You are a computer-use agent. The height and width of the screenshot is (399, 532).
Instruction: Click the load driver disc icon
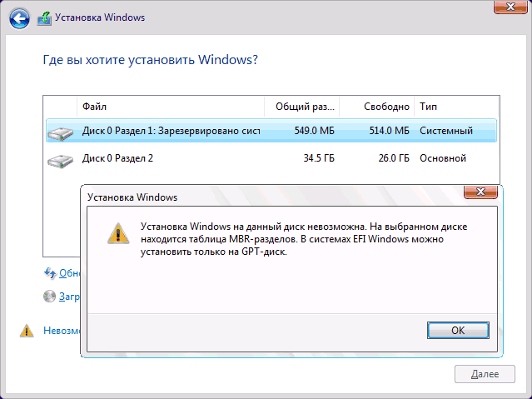(x=49, y=296)
